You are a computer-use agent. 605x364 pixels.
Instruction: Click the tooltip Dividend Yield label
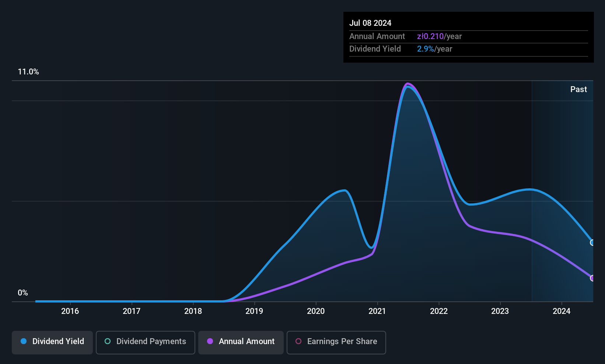(375, 49)
